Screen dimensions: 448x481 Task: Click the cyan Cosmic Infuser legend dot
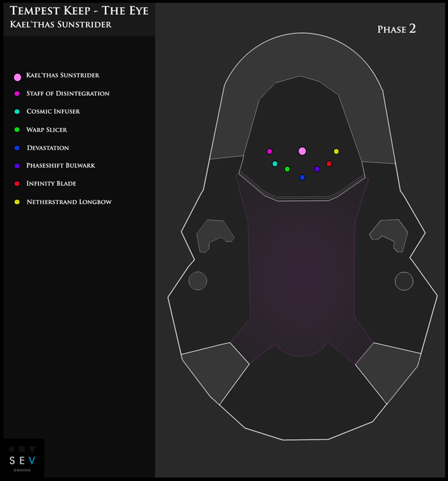coord(17,112)
